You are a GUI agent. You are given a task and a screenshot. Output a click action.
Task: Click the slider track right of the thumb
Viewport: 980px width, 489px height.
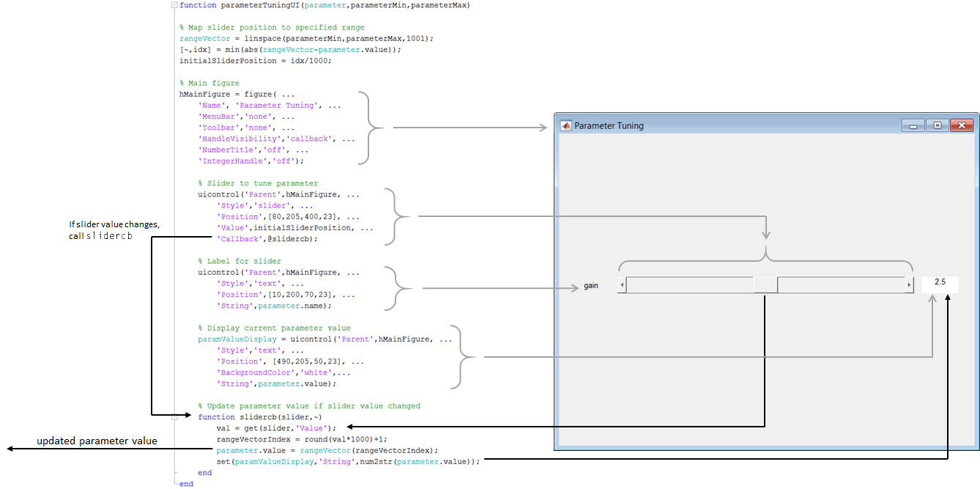842,285
